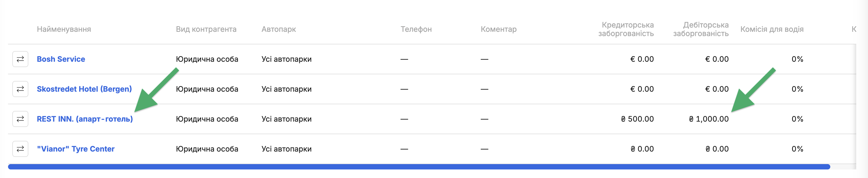The height and width of the screenshot is (178, 868).
Task: Click the transfer arrows icon beside Skostredet Hotel
Action: pos(20,89)
